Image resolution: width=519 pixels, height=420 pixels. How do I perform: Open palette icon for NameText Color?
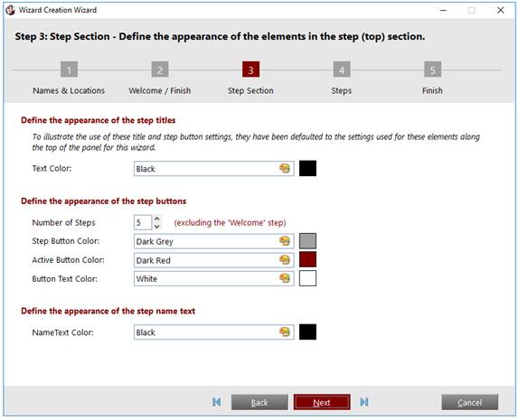285,332
